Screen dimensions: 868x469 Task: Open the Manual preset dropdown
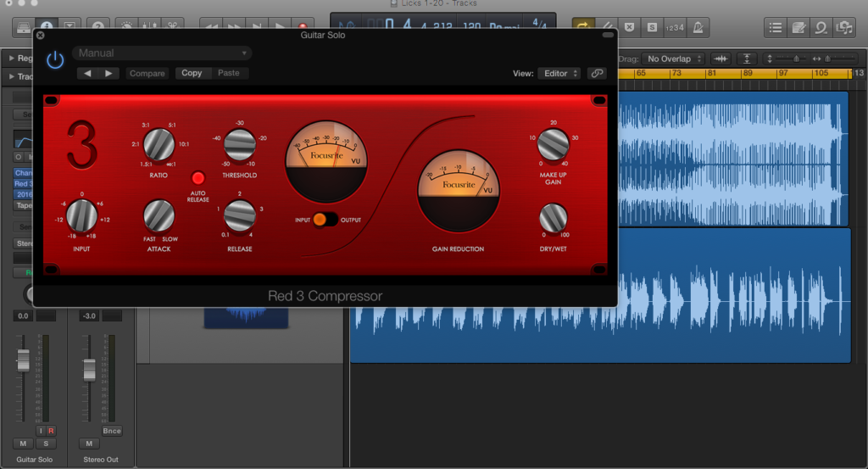tap(162, 53)
